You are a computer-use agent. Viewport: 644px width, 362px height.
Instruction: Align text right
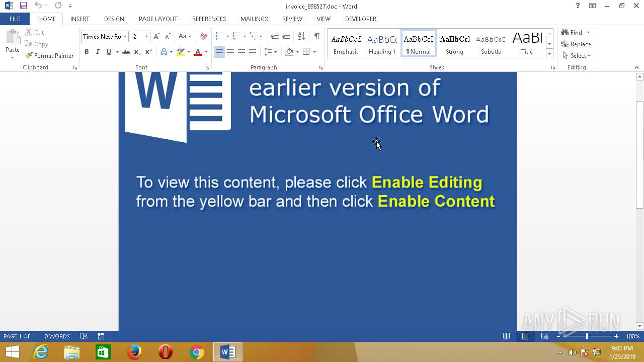(x=242, y=52)
